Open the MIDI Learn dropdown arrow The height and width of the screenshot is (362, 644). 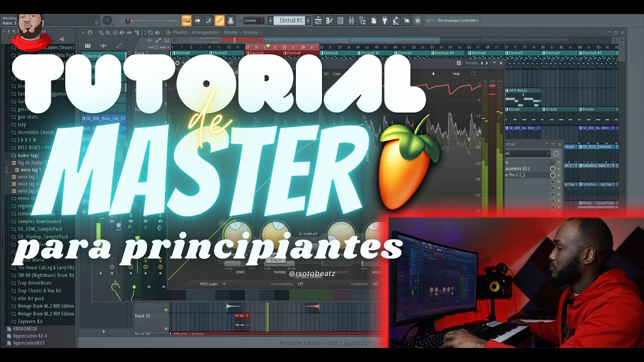tap(224, 284)
